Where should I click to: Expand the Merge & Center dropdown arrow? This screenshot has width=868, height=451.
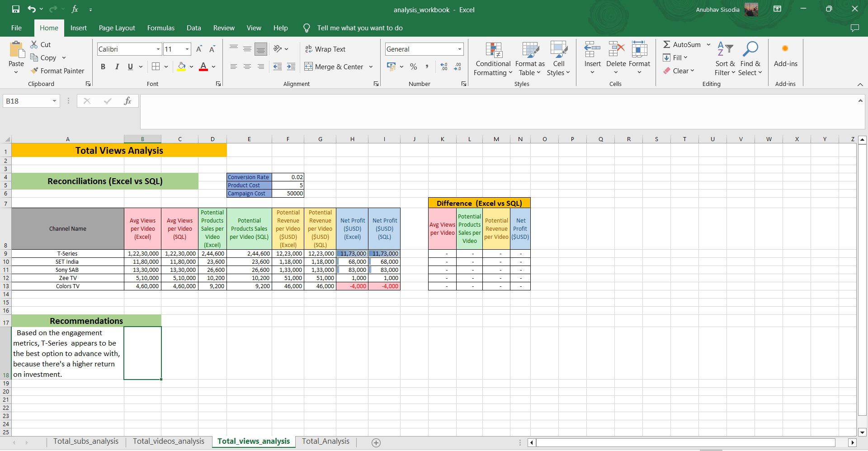pos(371,66)
